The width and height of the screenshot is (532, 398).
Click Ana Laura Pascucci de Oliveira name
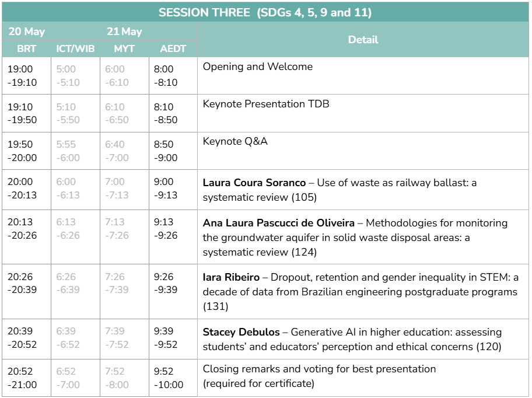coord(279,223)
